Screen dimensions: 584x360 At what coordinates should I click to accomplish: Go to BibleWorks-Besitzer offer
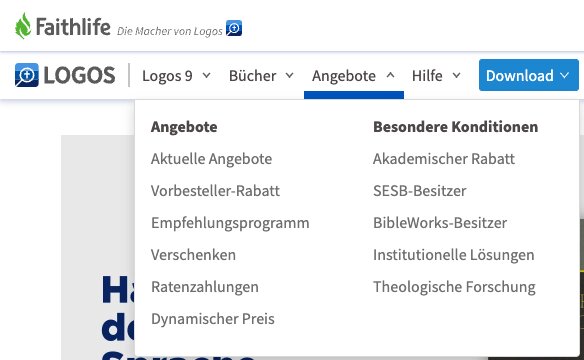[440, 223]
